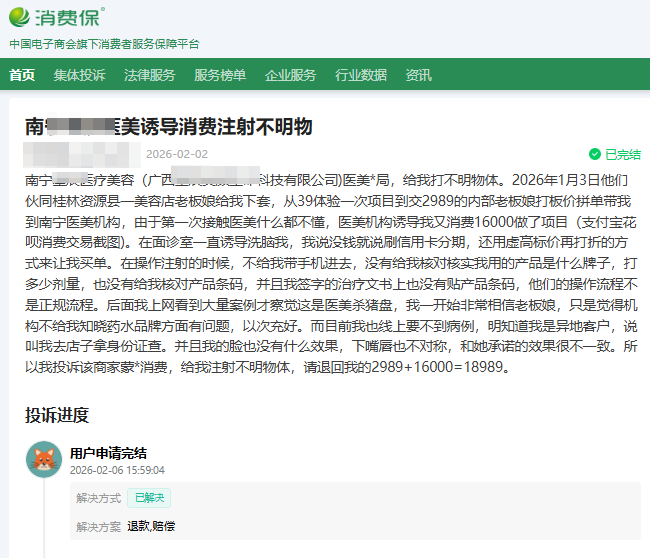The height and width of the screenshot is (558, 650).
Task: Open the 行业数据 section
Action: tap(361, 75)
